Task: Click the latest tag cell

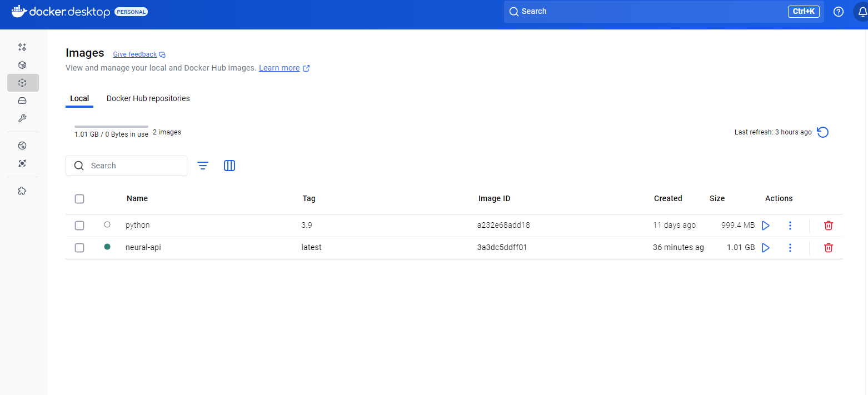Action: [312, 247]
